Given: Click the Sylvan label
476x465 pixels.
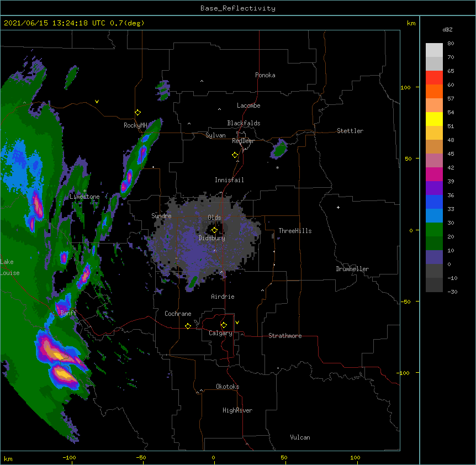Looking at the screenshot, I should tap(215, 135).
